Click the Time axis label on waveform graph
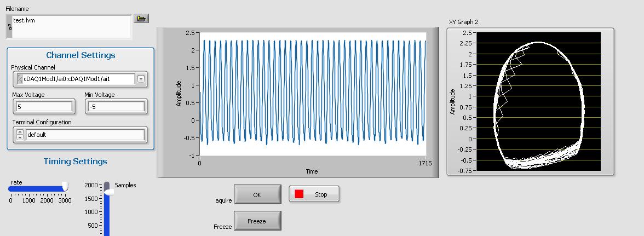Viewport: 644px width, 236px height. (312, 171)
